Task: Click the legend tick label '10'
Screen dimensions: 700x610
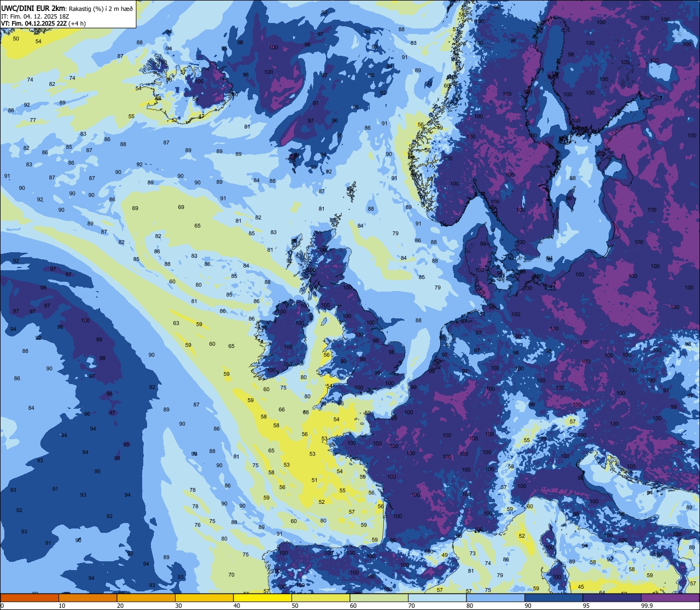Action: [62, 606]
